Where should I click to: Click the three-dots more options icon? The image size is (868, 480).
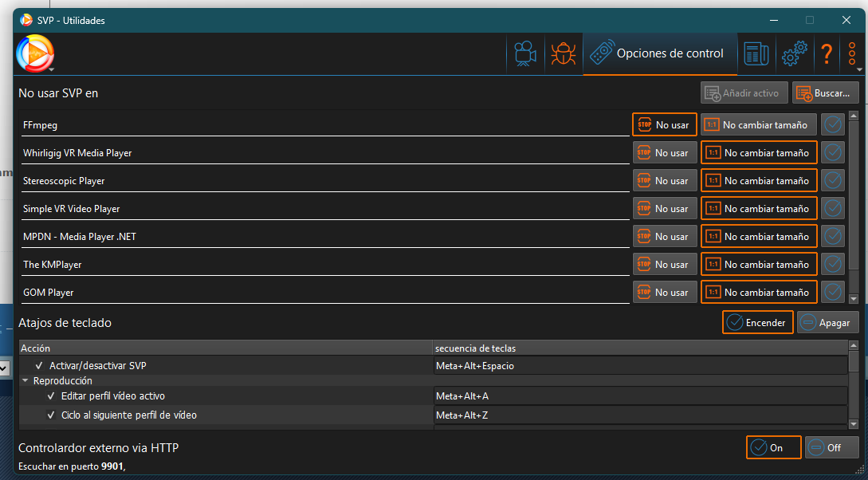coord(852,54)
